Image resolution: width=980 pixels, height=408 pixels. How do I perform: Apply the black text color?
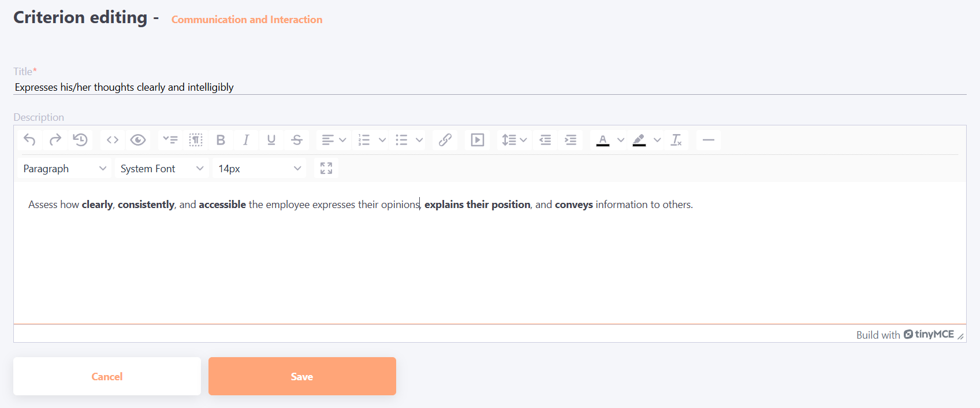click(x=603, y=140)
